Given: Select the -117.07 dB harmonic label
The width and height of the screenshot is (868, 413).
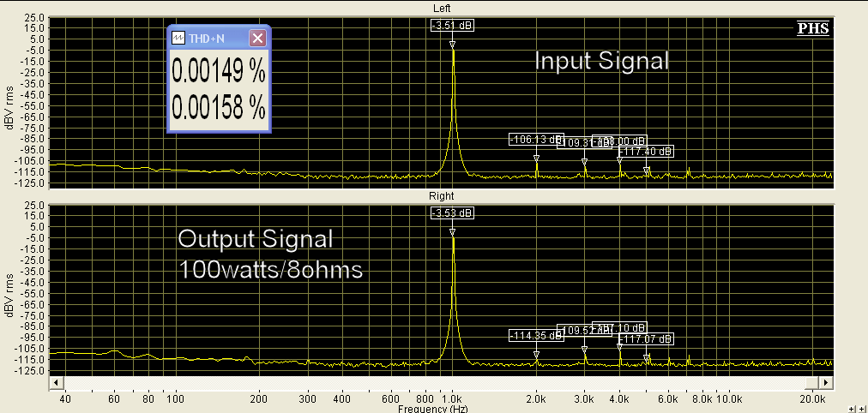Looking at the screenshot, I should click(x=646, y=339).
